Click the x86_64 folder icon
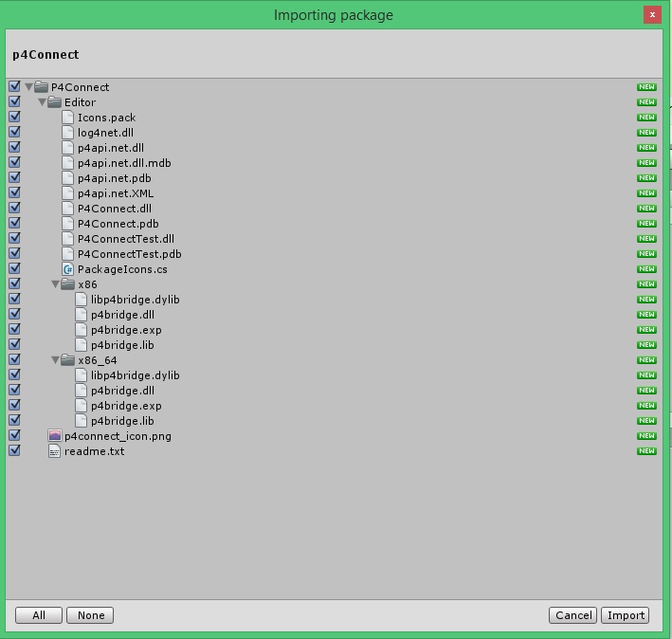This screenshot has height=639, width=672. [x=67, y=360]
